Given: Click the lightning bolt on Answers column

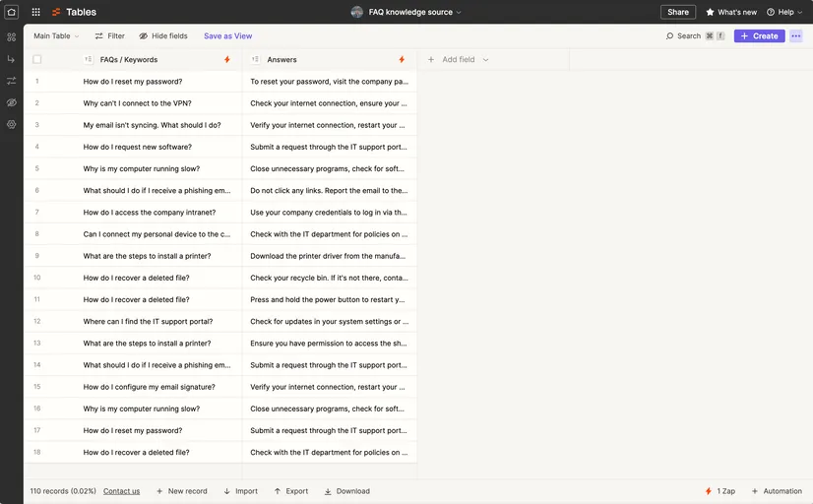Looking at the screenshot, I should 402,60.
